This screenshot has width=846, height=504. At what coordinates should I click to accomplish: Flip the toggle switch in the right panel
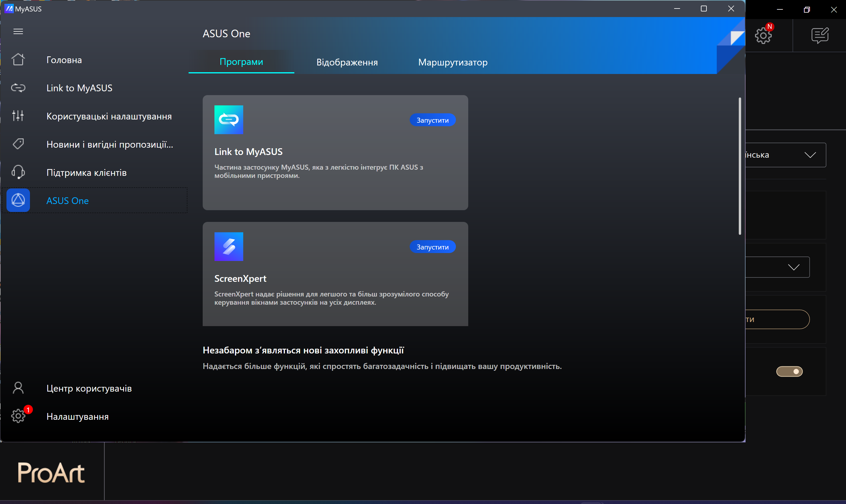point(790,371)
